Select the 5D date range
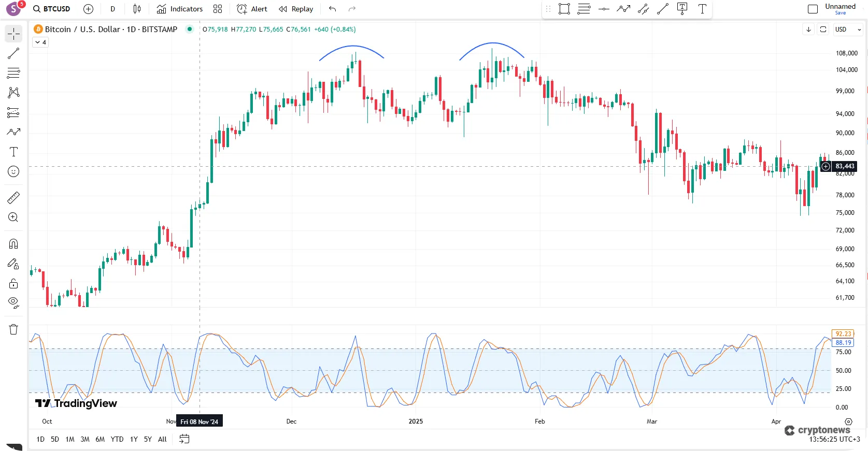The height and width of the screenshot is (451, 868). click(x=55, y=439)
